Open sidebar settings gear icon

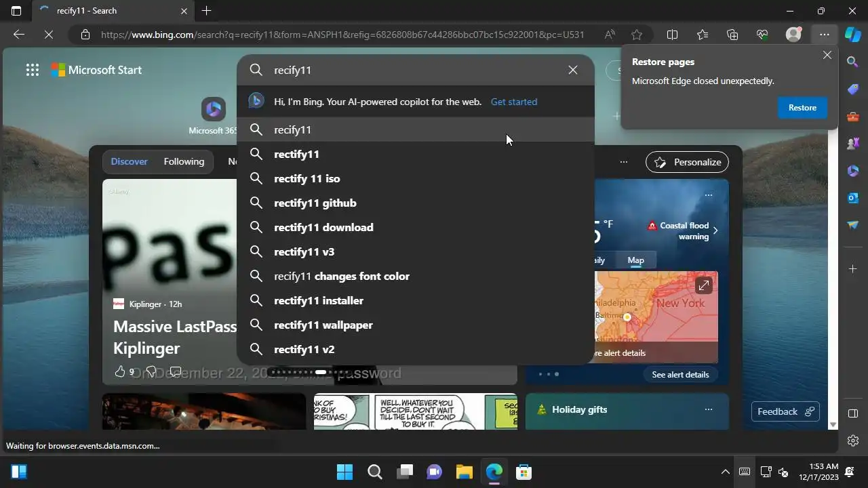(x=853, y=441)
